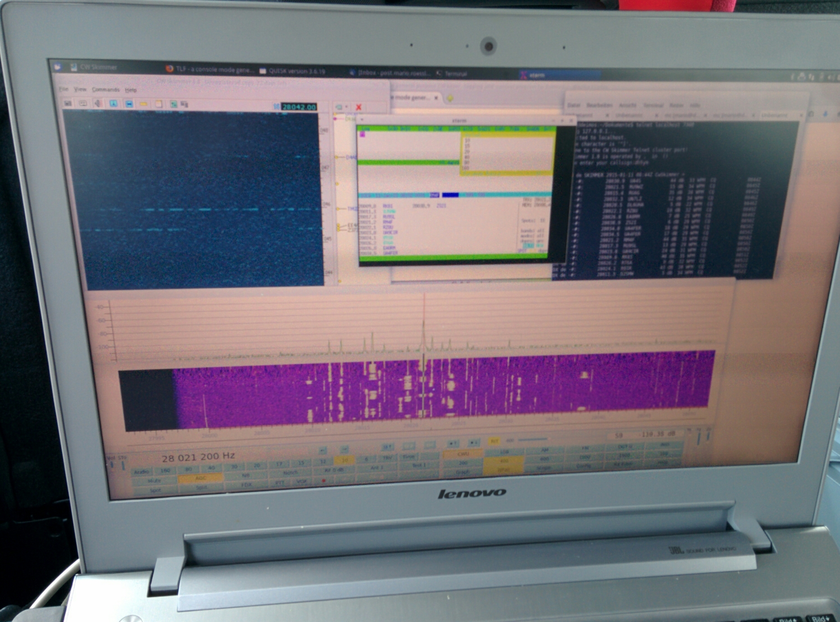Click blue down-arrow toolbar icon in CW Skimmer
The width and height of the screenshot is (840, 622).
click(x=113, y=103)
